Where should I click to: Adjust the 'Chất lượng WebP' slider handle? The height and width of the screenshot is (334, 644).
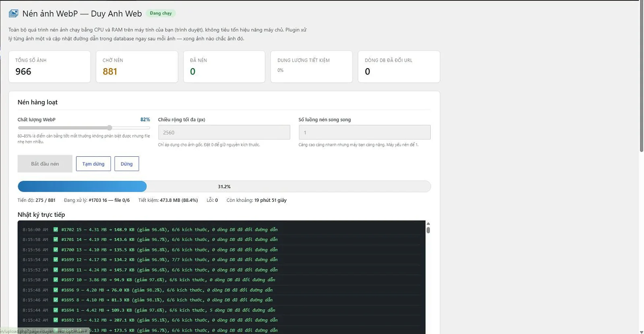[109, 128]
